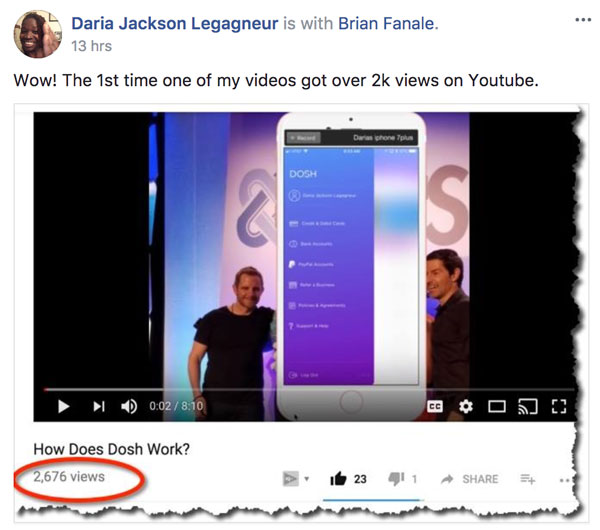Mute the video volume
The width and height of the screenshot is (600, 530).
point(129,406)
